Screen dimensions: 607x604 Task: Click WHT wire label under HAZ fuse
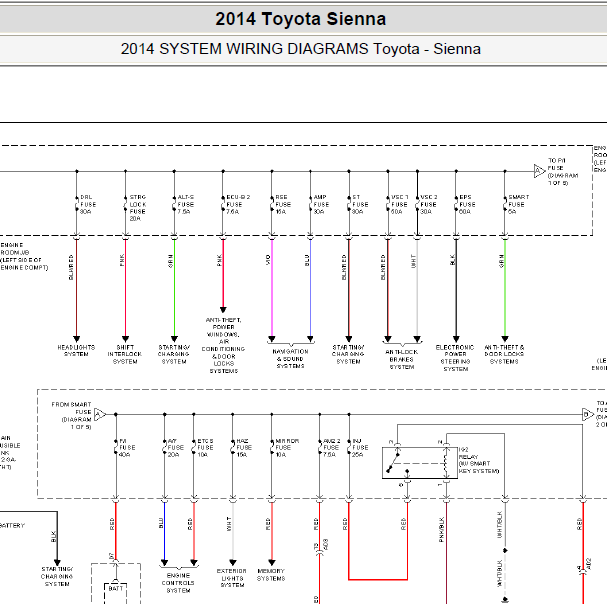point(229,523)
